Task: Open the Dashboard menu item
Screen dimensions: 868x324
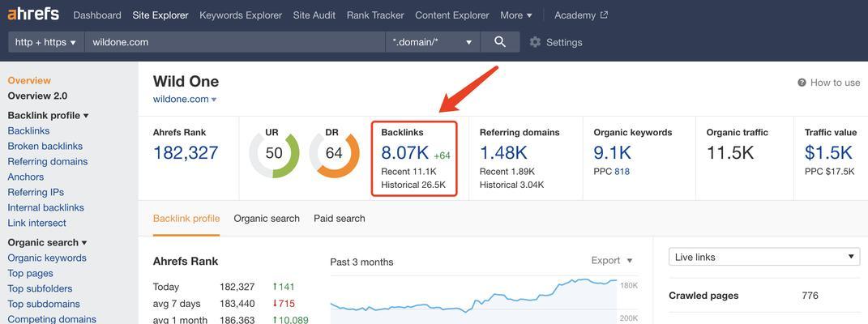Action: [x=97, y=15]
